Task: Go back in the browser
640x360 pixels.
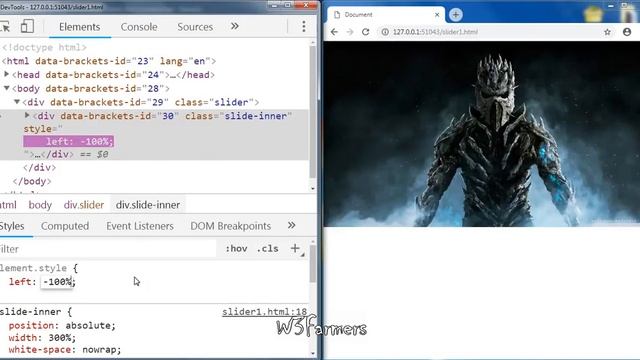Action: point(334,32)
